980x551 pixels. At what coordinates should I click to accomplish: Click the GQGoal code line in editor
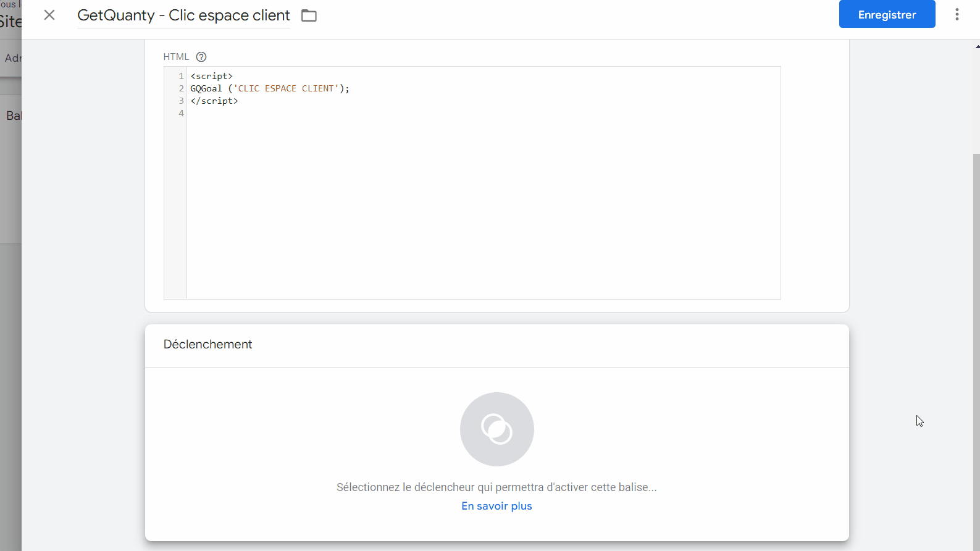coord(270,88)
